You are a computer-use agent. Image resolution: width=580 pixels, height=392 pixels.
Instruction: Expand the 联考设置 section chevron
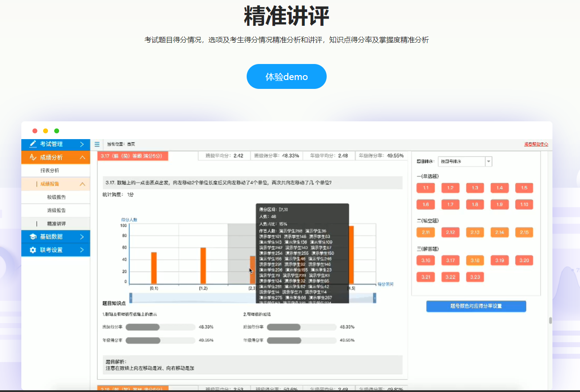click(x=82, y=250)
